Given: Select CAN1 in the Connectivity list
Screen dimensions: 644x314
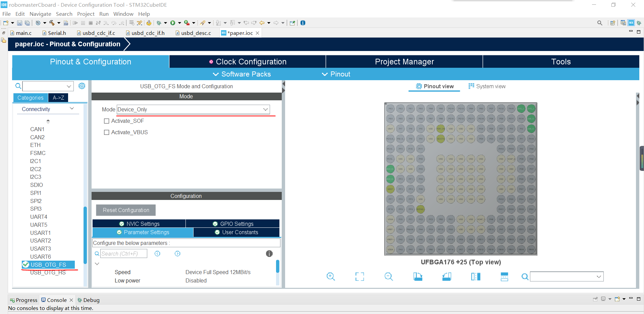Looking at the screenshot, I should (37, 129).
